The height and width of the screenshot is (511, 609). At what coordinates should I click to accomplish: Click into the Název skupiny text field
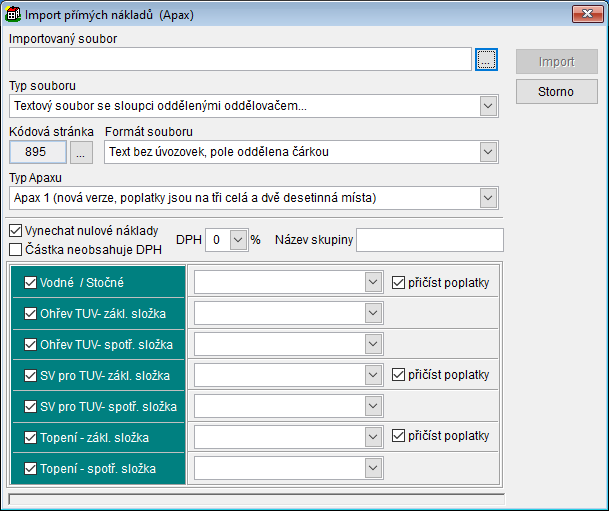(x=429, y=240)
